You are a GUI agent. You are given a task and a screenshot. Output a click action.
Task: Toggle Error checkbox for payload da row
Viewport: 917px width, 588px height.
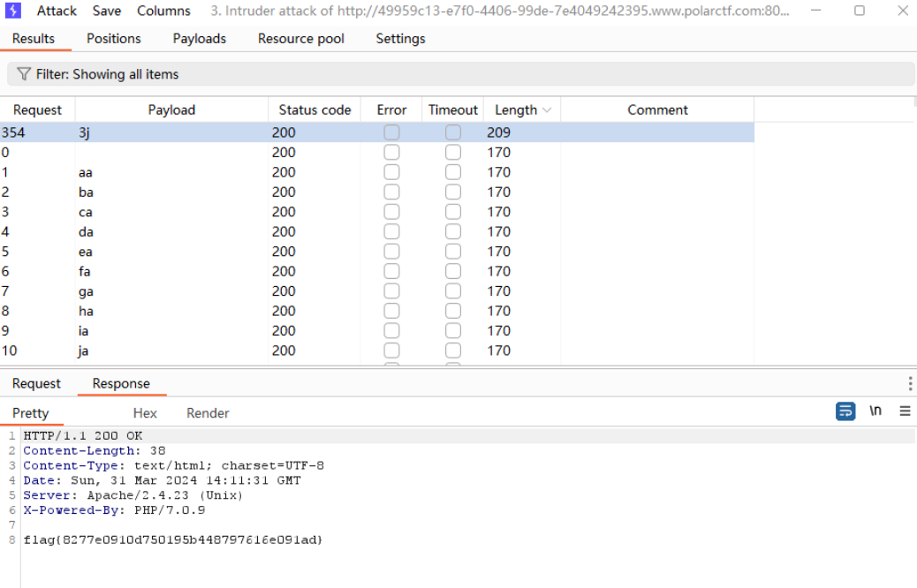pyautogui.click(x=392, y=231)
